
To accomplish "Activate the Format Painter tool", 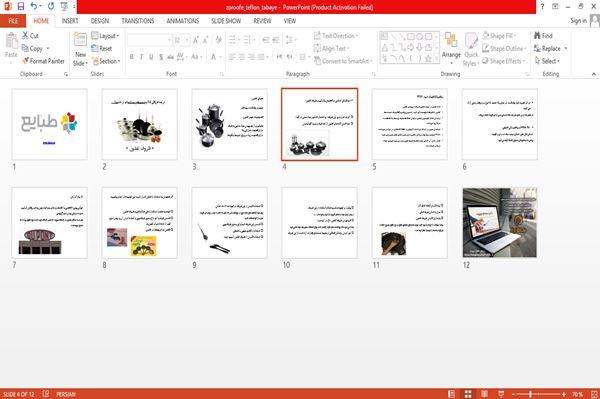I will (43, 61).
